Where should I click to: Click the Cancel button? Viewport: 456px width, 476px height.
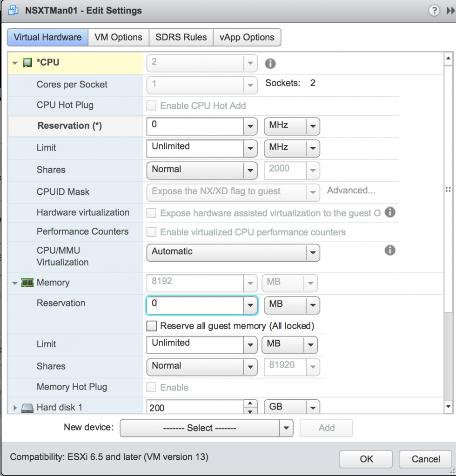426,459
